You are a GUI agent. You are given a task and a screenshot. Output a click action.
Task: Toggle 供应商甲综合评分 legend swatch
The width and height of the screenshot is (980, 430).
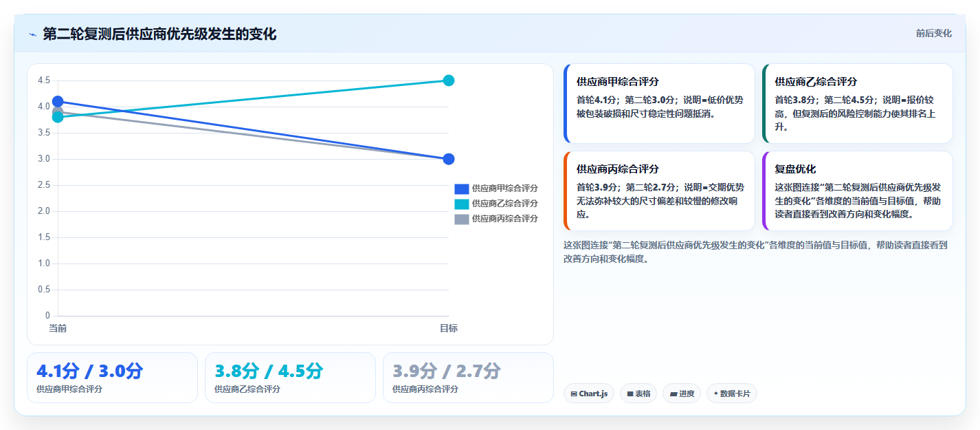462,189
